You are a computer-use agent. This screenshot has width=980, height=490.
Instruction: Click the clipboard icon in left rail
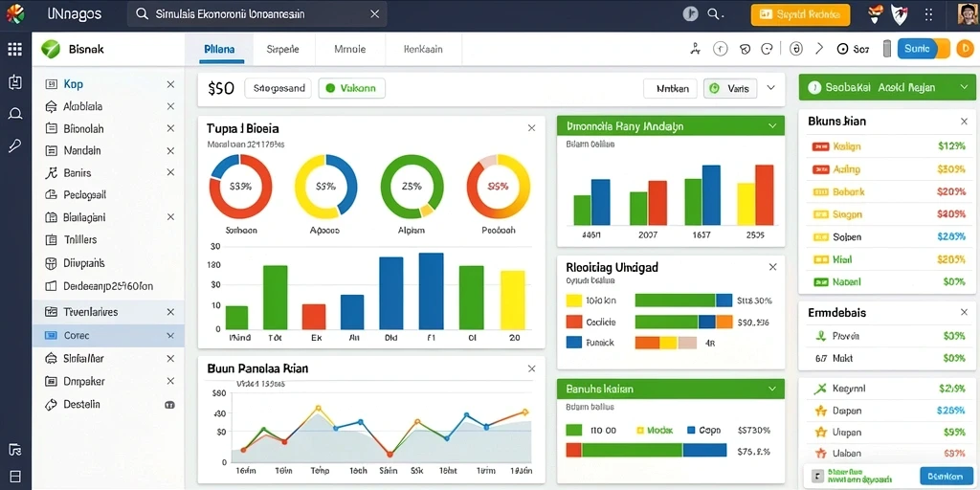tap(15, 82)
